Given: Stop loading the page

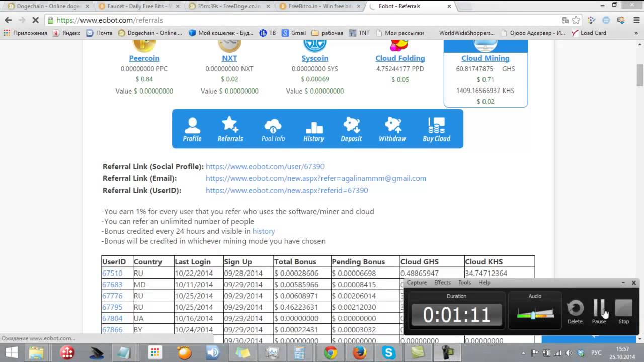Looking at the screenshot, I should click(35, 20).
